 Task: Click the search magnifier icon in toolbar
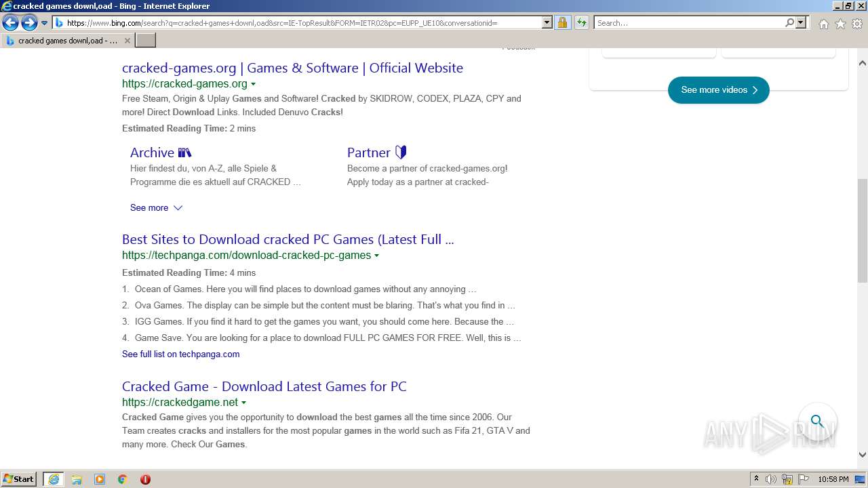pyautogui.click(x=789, y=23)
